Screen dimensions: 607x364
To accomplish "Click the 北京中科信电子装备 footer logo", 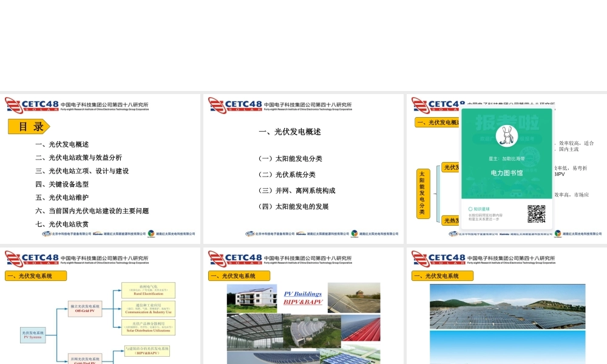I will coord(47,233).
